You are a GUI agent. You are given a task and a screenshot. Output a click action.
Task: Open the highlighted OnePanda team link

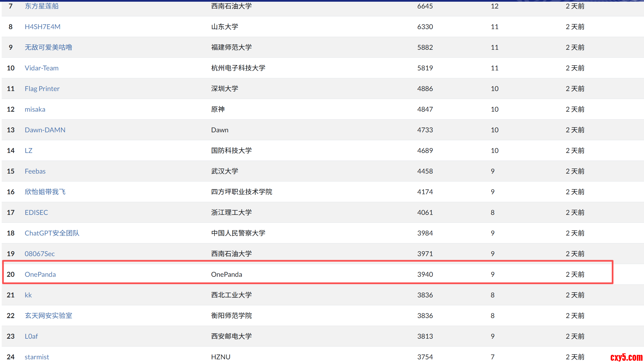click(40, 275)
